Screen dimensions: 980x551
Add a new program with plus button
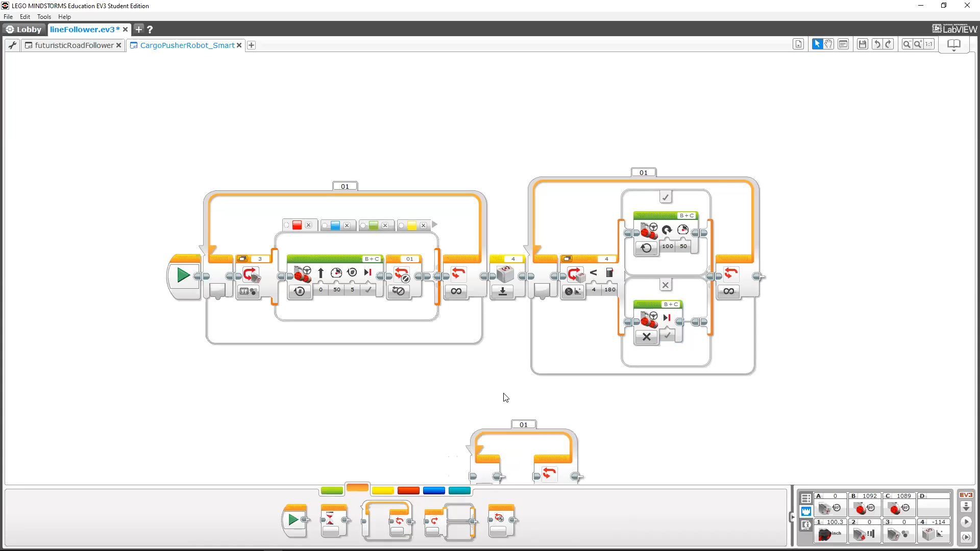[x=251, y=45]
